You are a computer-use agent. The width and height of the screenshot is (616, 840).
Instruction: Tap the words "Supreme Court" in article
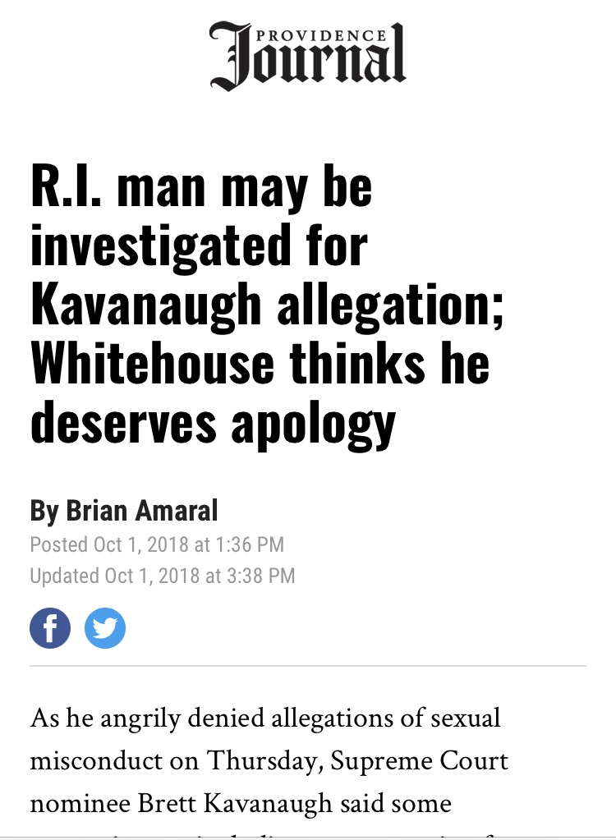click(420, 760)
